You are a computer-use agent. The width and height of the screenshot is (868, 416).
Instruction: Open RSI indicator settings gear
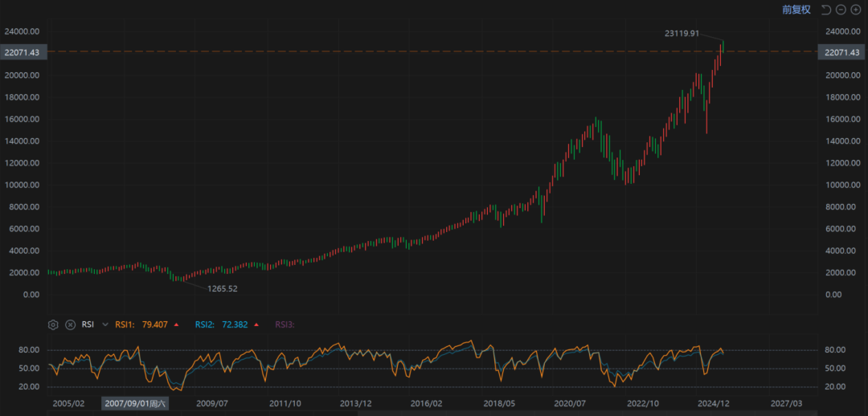pos(53,324)
